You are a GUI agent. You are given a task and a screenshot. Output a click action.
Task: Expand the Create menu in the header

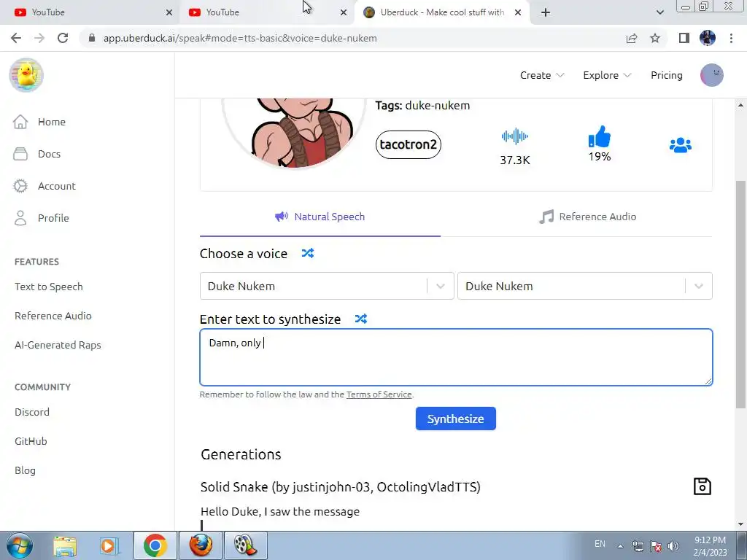pyautogui.click(x=542, y=75)
